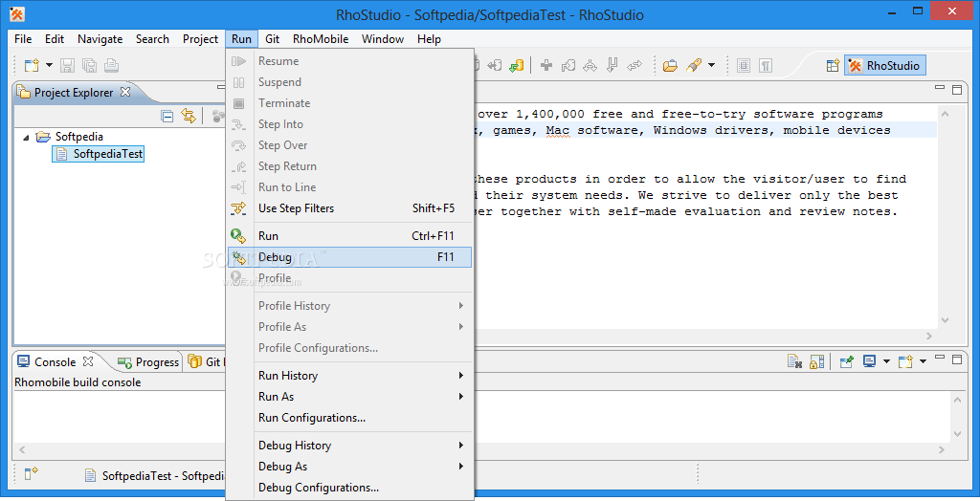This screenshot has width=980, height=501.
Task: Toggle Pin Console icon
Action: click(x=846, y=361)
